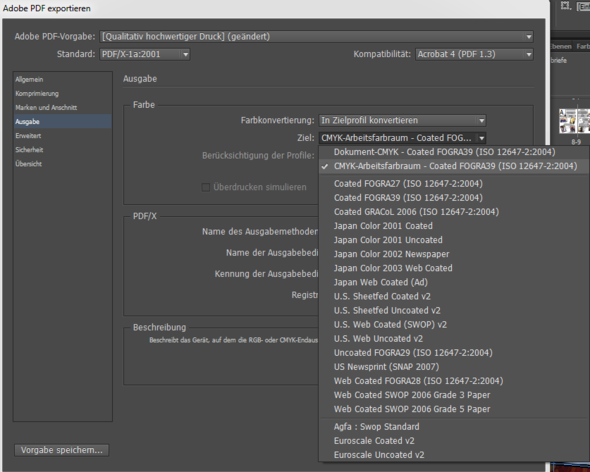Select Japan Web Coated (Ad)
The width and height of the screenshot is (590, 472).
[x=454, y=282]
